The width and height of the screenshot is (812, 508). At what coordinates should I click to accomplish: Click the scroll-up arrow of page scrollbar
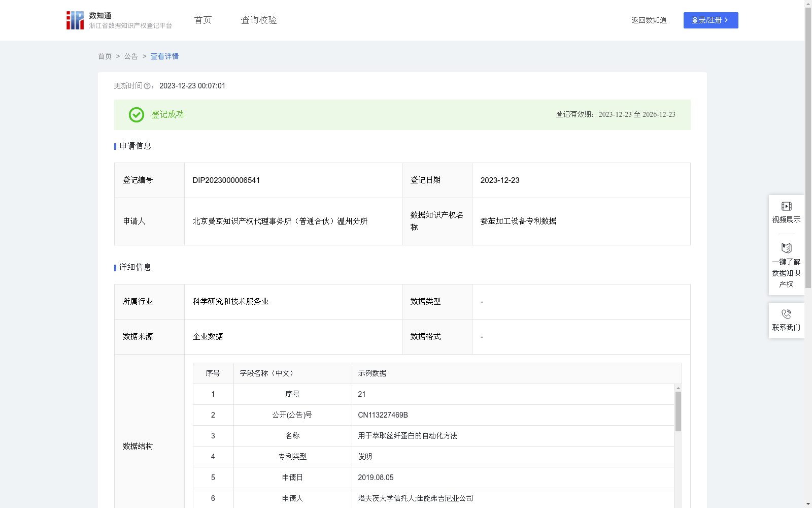(808, 4)
